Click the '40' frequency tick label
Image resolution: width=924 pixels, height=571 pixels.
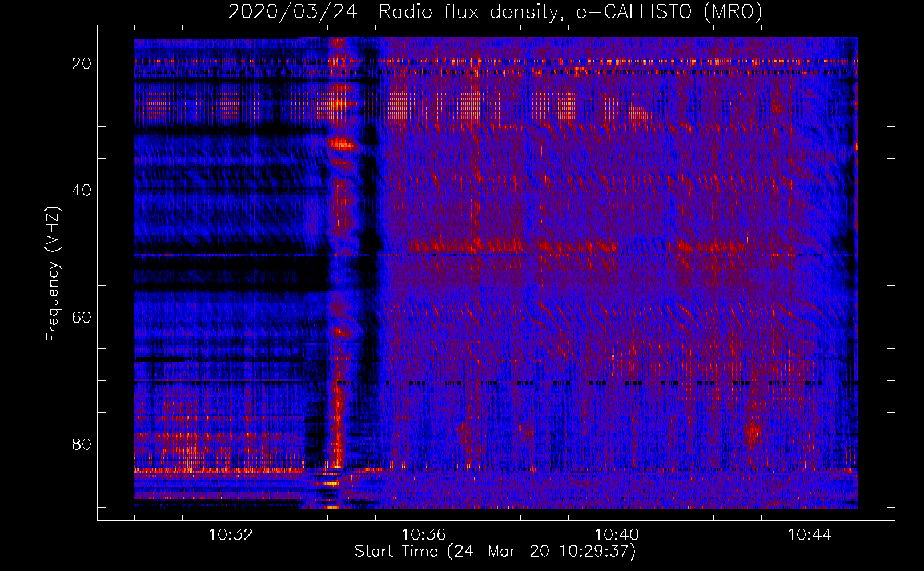[x=82, y=190]
